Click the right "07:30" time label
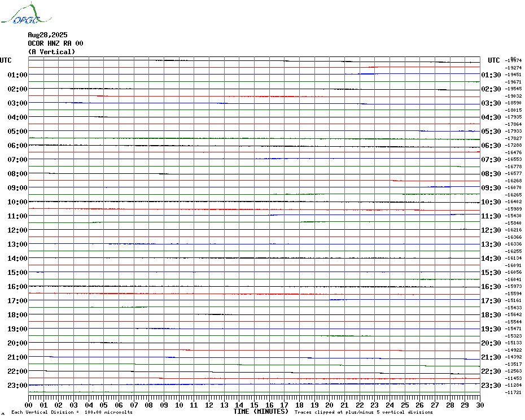The width and height of the screenshot is (525, 420). (491, 159)
